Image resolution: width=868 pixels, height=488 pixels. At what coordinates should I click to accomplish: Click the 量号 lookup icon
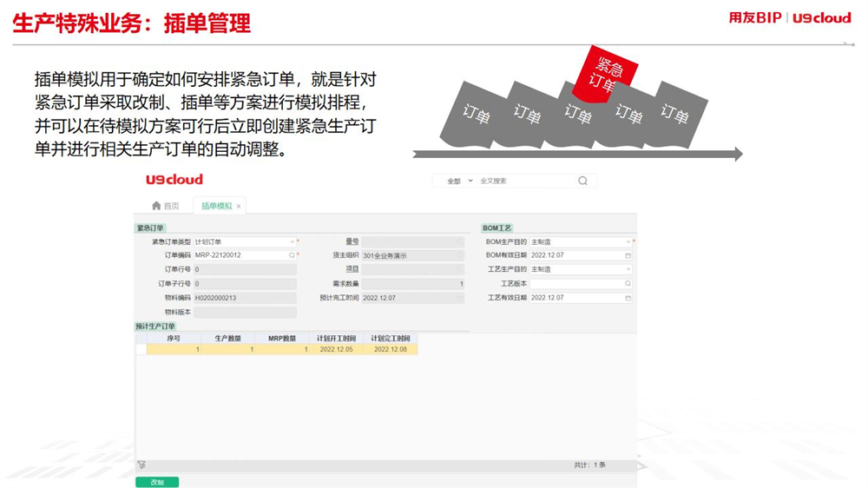click(x=460, y=242)
